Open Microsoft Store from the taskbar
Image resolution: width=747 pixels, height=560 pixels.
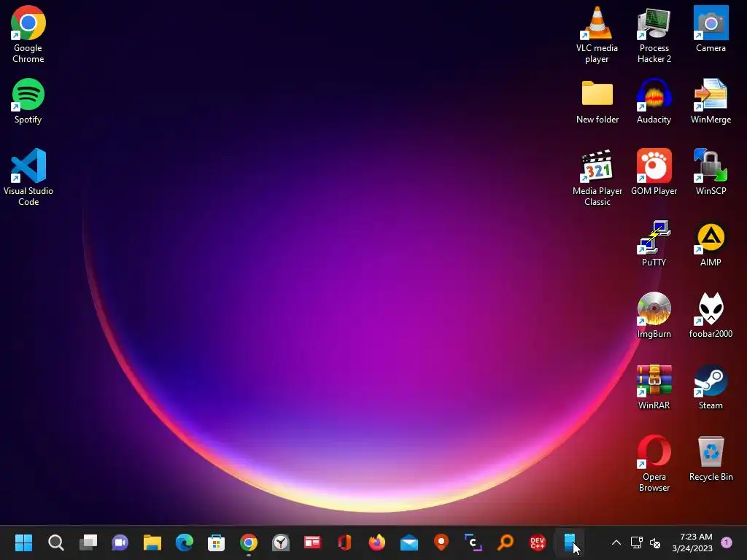pos(216,542)
